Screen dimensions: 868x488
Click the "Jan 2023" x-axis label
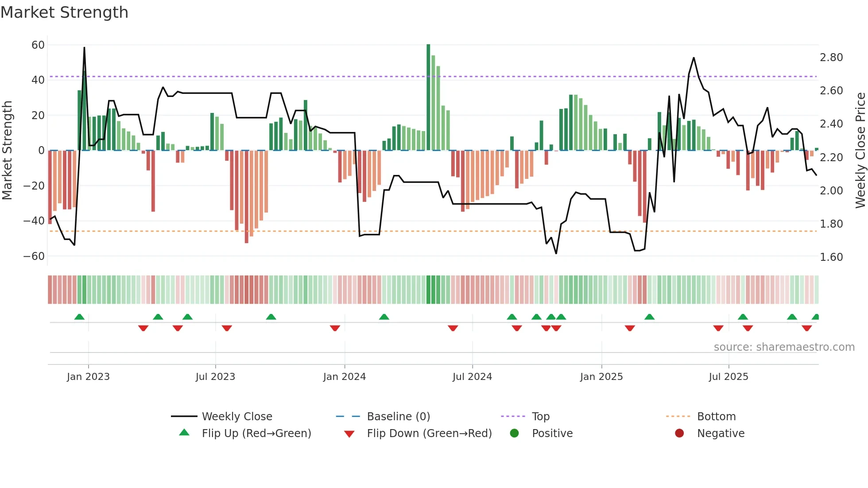click(x=88, y=376)
